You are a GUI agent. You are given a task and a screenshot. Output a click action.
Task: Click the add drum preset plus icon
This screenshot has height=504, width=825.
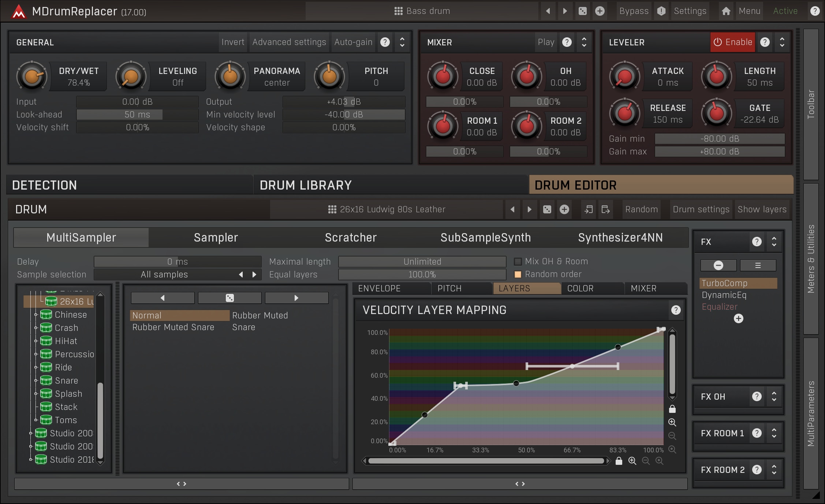(564, 209)
